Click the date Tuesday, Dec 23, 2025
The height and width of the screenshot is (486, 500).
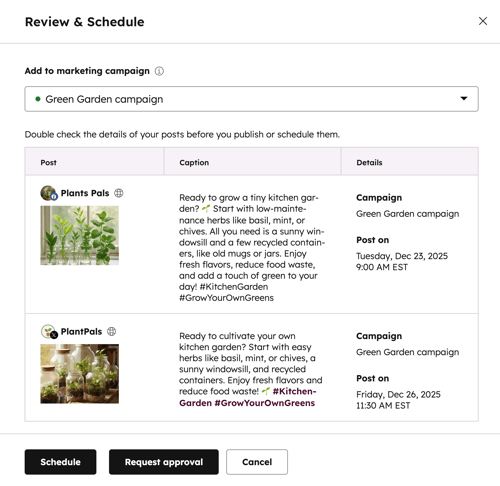(x=402, y=256)
